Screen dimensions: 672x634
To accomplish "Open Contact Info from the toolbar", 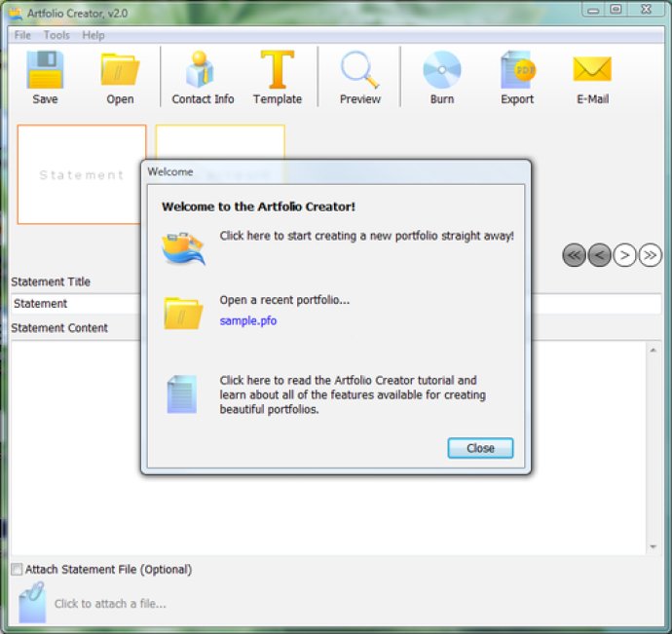I will pyautogui.click(x=201, y=69).
